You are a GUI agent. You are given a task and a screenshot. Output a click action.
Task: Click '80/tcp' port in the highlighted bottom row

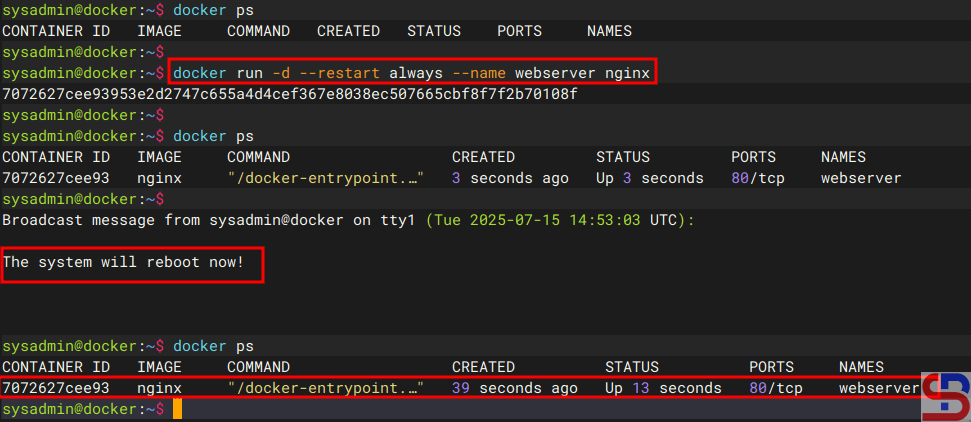point(776,388)
